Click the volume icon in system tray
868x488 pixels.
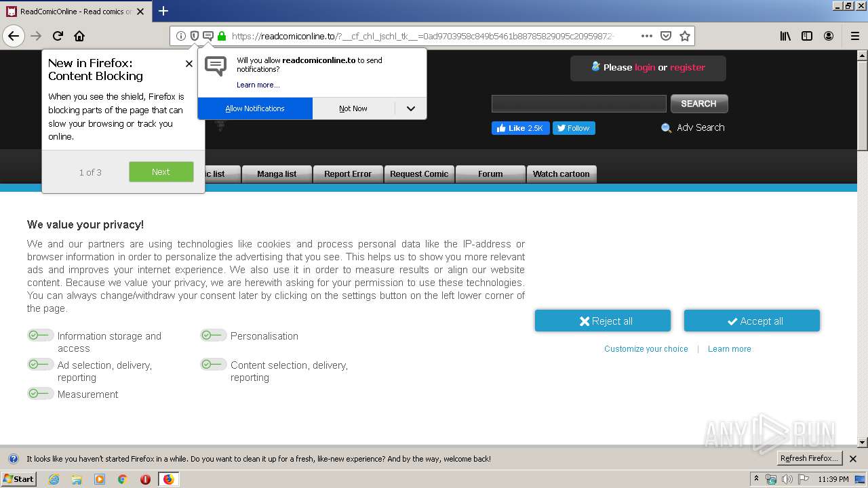(x=787, y=479)
